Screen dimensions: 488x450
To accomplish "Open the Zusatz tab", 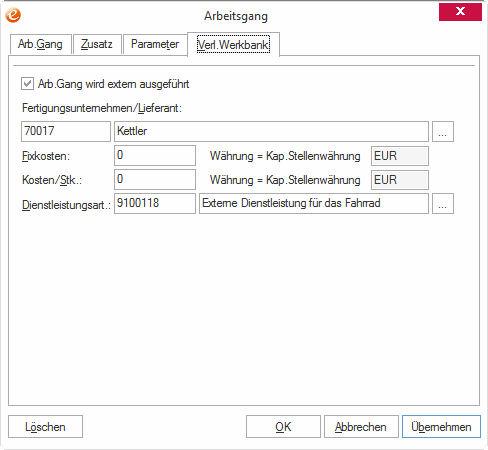I will pos(97,44).
